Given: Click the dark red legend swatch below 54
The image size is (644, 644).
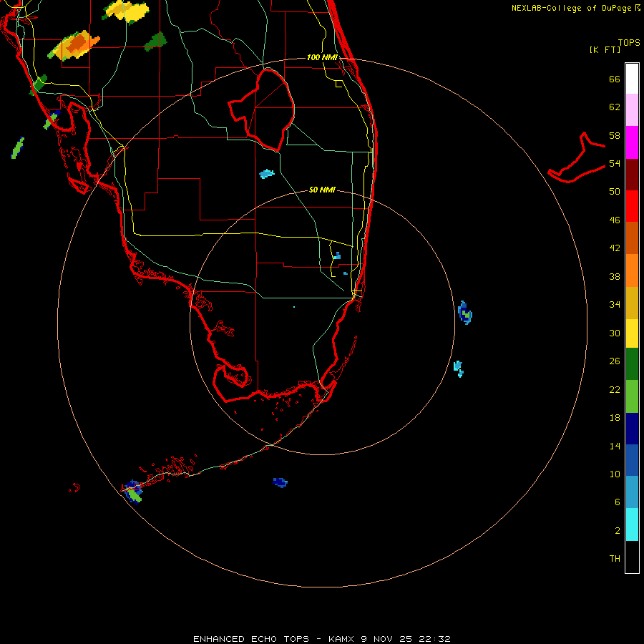Looking at the screenshot, I should click(x=632, y=175).
